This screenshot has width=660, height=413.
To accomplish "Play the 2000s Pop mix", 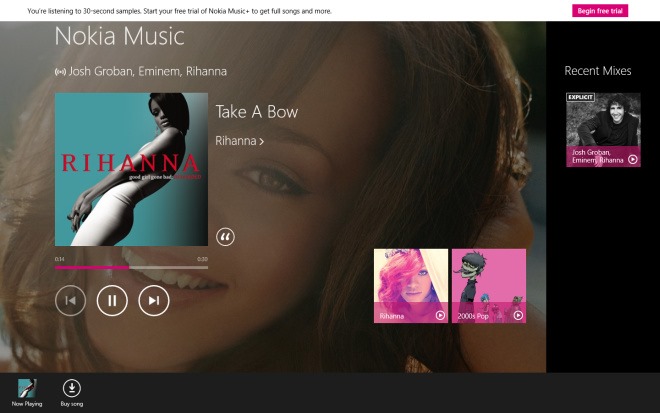I will pyautogui.click(x=518, y=315).
